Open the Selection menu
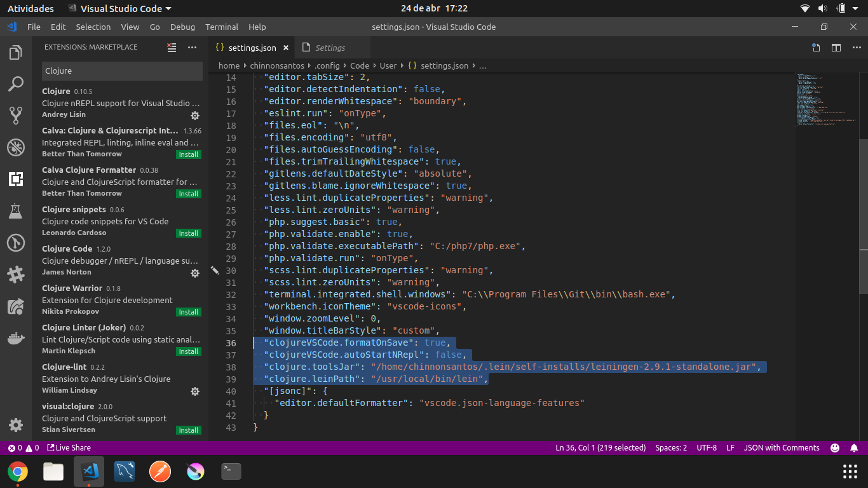Image resolution: width=868 pixels, height=488 pixels. click(x=93, y=27)
